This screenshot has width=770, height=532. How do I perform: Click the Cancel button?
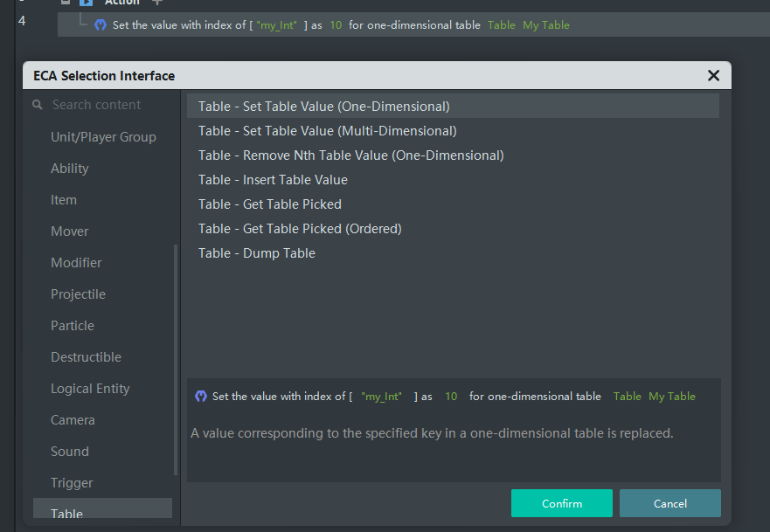pyautogui.click(x=669, y=503)
